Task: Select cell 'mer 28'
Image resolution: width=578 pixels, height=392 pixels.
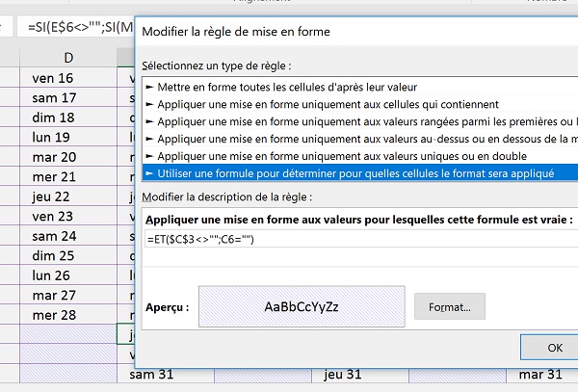Action: tap(68, 315)
